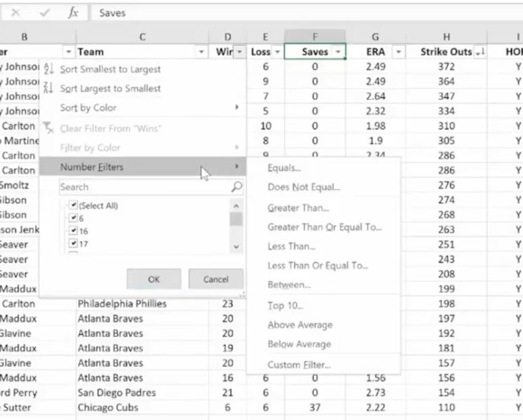Open the Strike Outs sorted filter dropdown

pos(480,52)
